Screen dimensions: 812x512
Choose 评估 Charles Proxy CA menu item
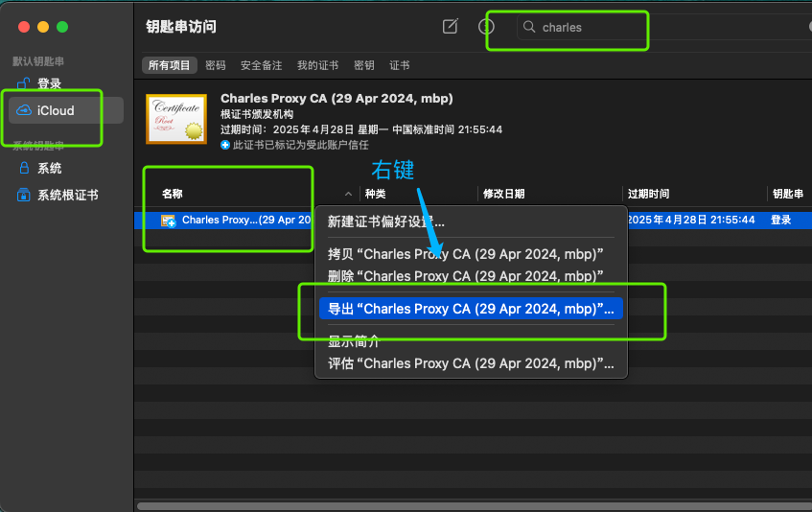click(x=471, y=363)
